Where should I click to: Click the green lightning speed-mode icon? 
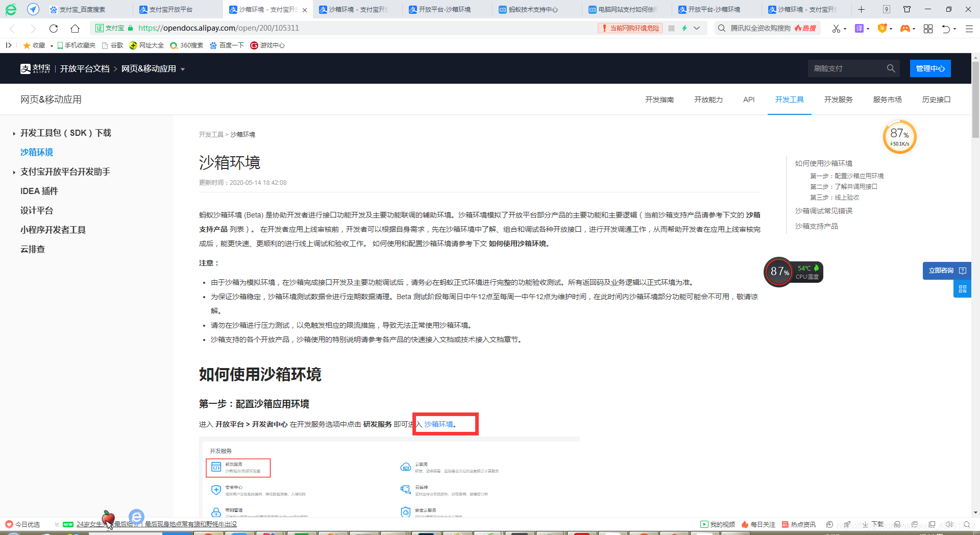click(x=684, y=28)
